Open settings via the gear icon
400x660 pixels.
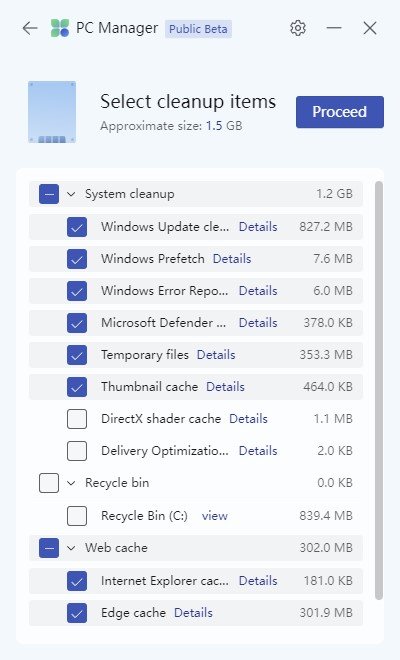coord(298,28)
